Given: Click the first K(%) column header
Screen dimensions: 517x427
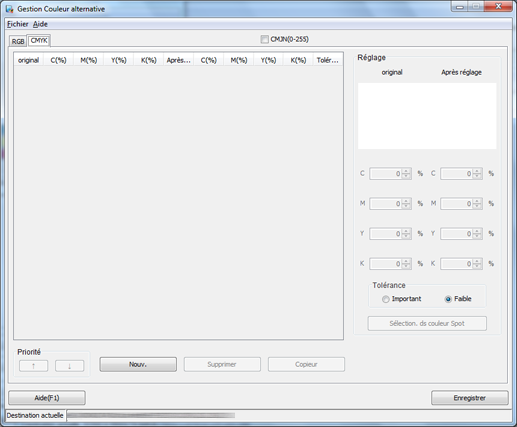Looking at the screenshot, I should 149,60.
